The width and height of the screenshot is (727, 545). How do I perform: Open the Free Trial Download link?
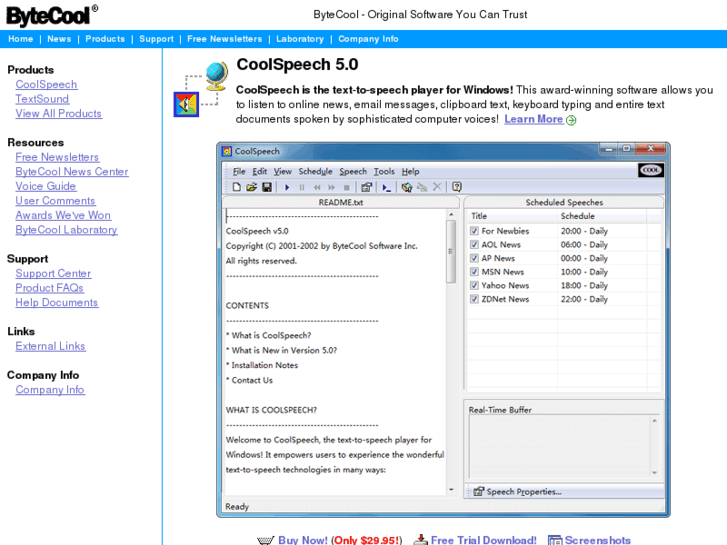tap(483, 540)
